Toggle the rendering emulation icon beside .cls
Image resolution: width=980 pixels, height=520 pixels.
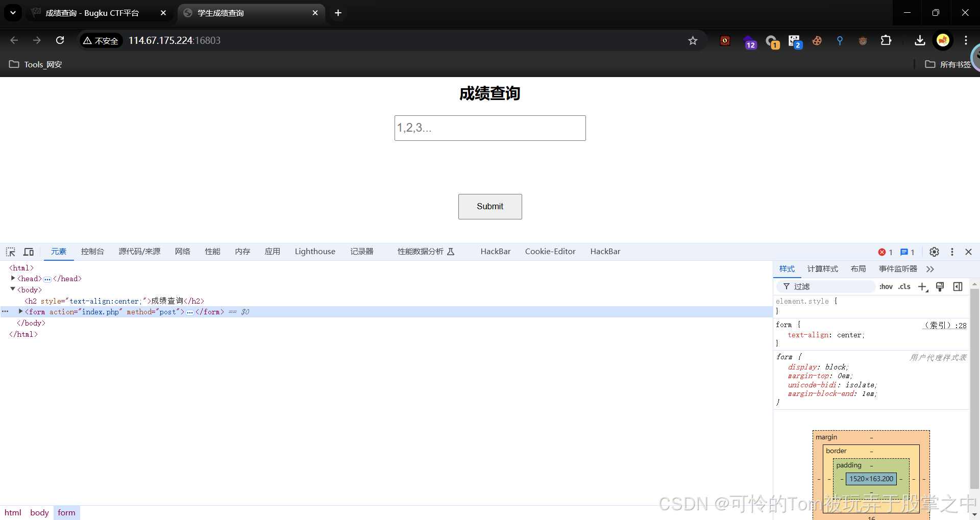pos(940,286)
